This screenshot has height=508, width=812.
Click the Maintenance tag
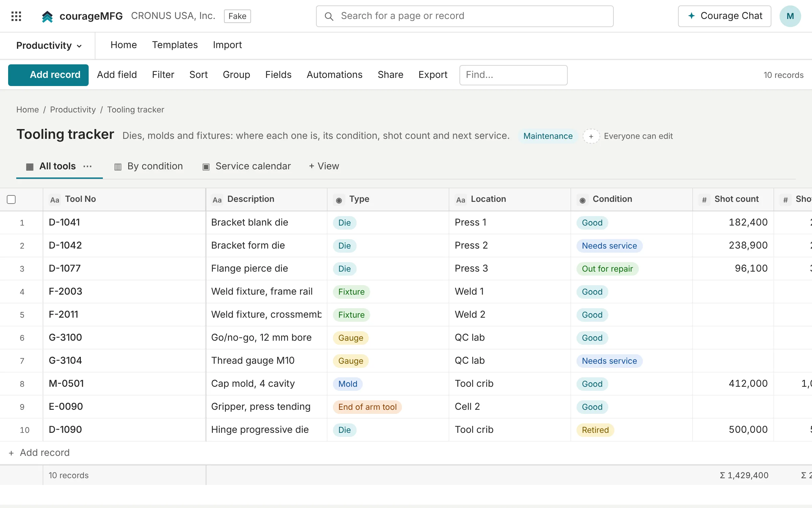pos(548,136)
